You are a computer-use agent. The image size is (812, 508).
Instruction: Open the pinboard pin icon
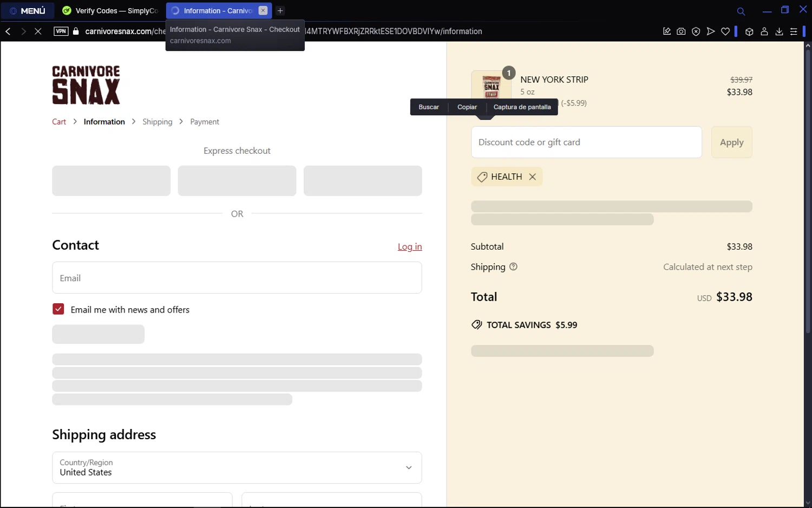point(667,31)
